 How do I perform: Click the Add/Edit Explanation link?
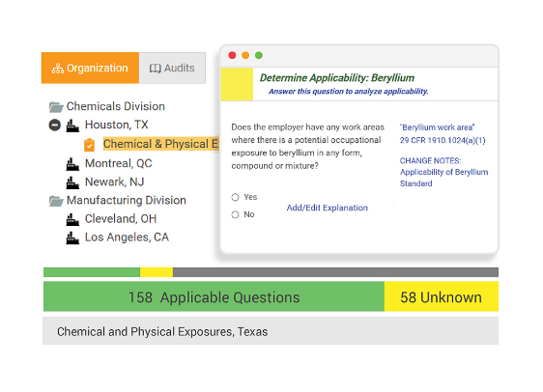coord(327,208)
